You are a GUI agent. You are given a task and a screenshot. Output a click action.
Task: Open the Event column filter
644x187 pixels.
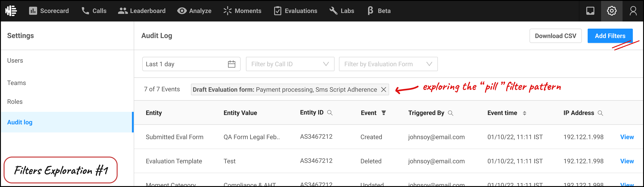coord(384,113)
